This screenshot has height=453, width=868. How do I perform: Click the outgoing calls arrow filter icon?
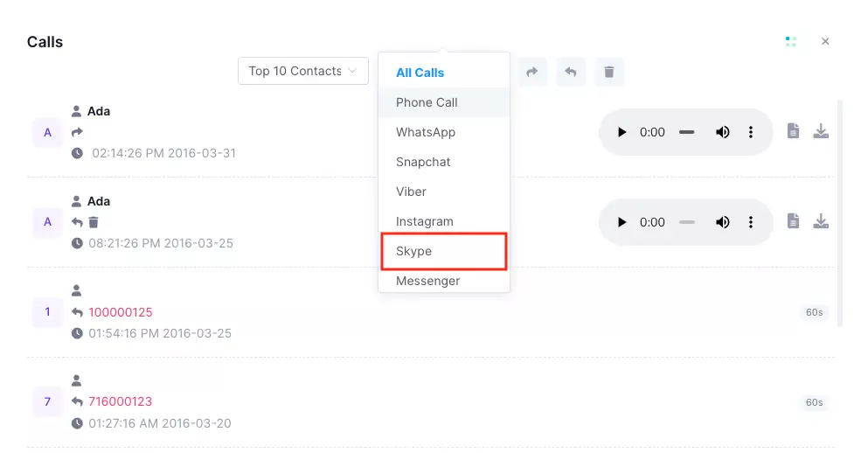click(532, 72)
